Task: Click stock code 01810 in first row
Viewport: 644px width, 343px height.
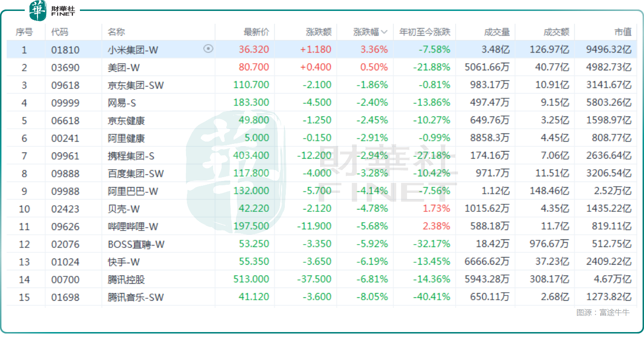Action: (x=65, y=50)
